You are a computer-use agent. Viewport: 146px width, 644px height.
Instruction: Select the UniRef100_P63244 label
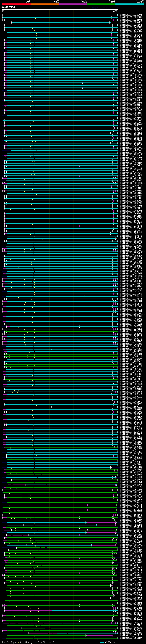131,93
